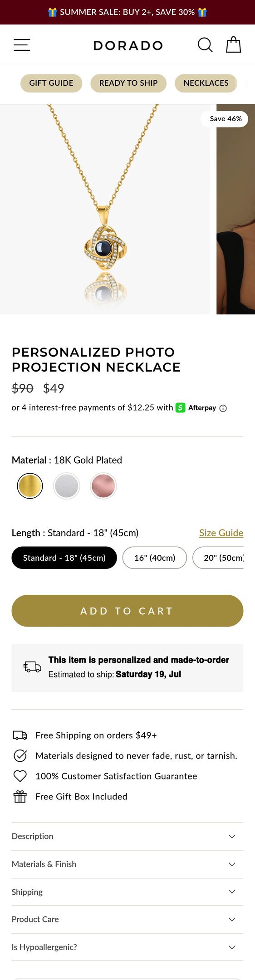The width and height of the screenshot is (255, 980).
Task: Click the free shipping truck icon
Action: 20,735
